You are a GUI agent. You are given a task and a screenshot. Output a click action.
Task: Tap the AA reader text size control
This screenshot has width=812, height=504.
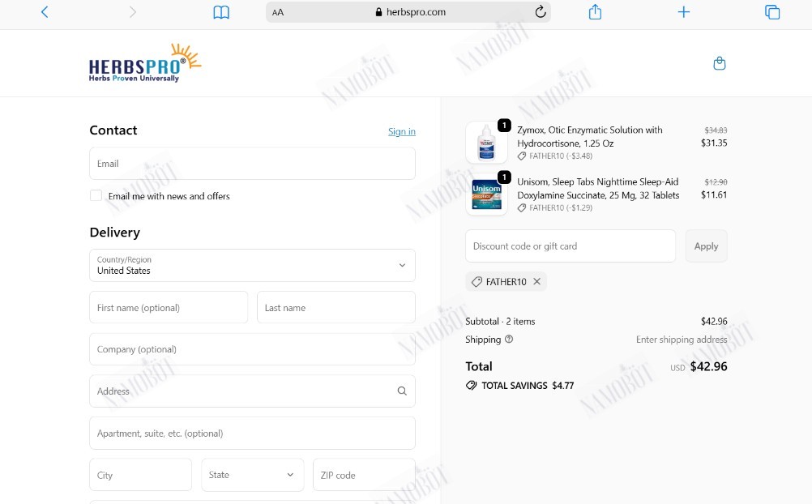pos(278,12)
